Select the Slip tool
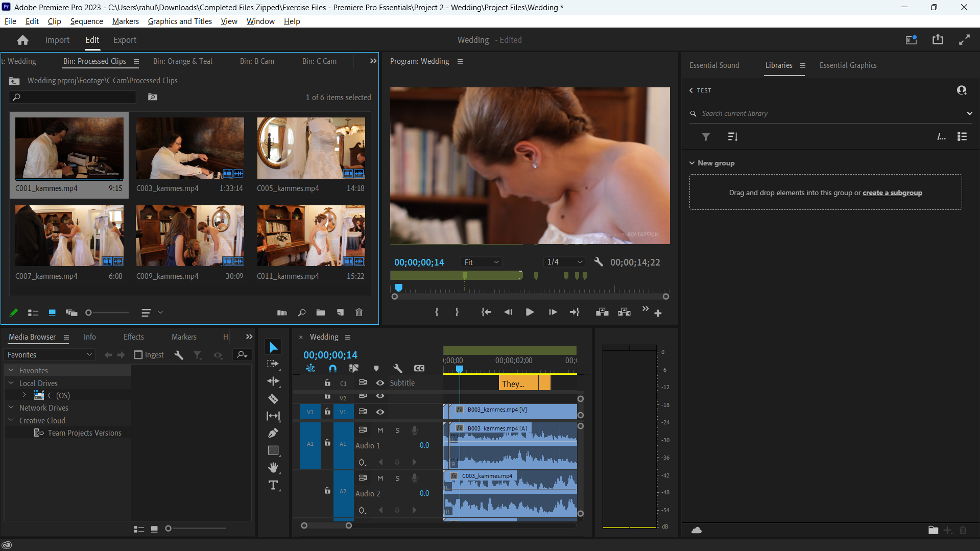Viewport: 980px width, 551px height. (x=273, y=416)
